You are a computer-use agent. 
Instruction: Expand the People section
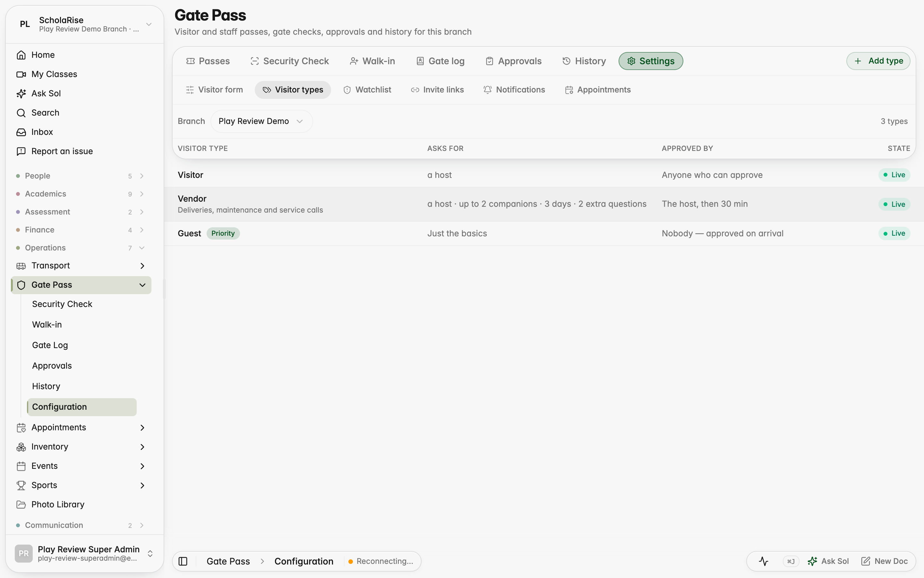(x=80, y=176)
